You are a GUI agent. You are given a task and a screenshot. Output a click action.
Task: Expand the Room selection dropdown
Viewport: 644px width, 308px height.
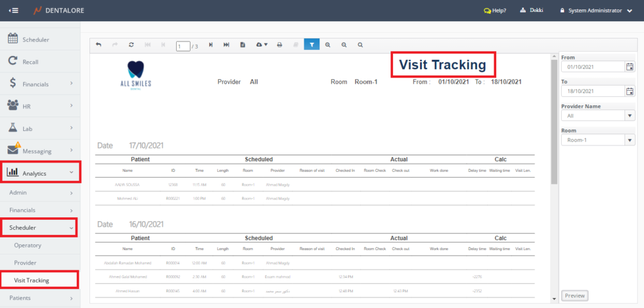point(630,140)
